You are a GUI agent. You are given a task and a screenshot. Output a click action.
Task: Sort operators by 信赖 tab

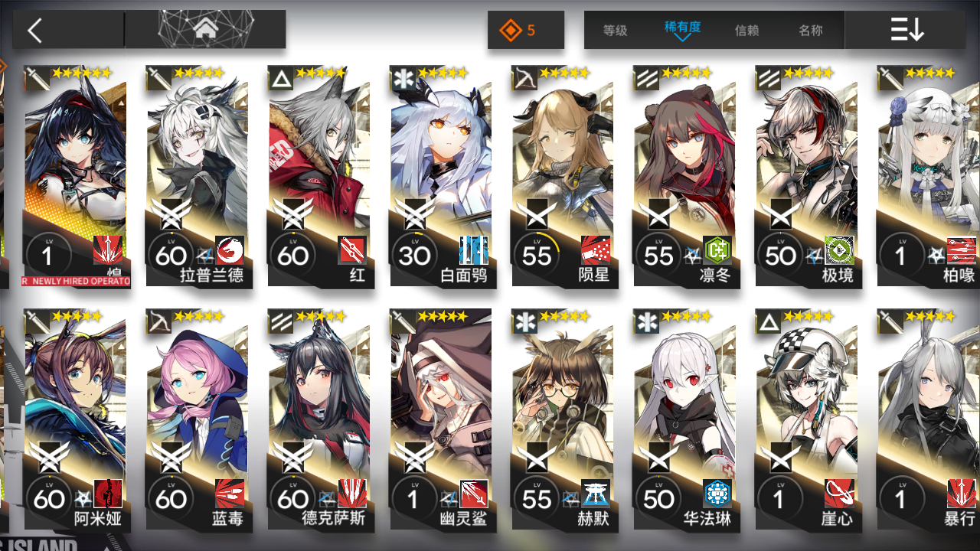(x=746, y=31)
